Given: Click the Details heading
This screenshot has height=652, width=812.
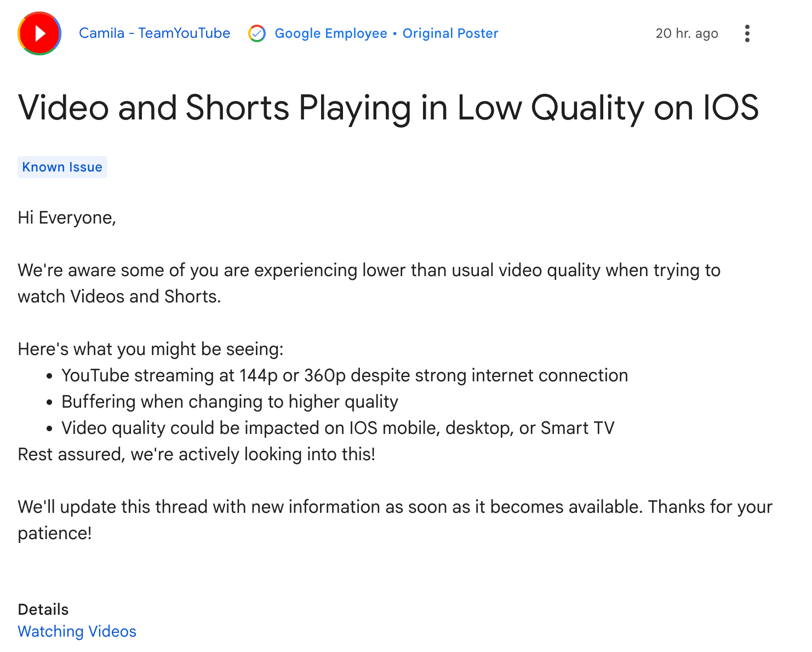Looking at the screenshot, I should [x=43, y=609].
